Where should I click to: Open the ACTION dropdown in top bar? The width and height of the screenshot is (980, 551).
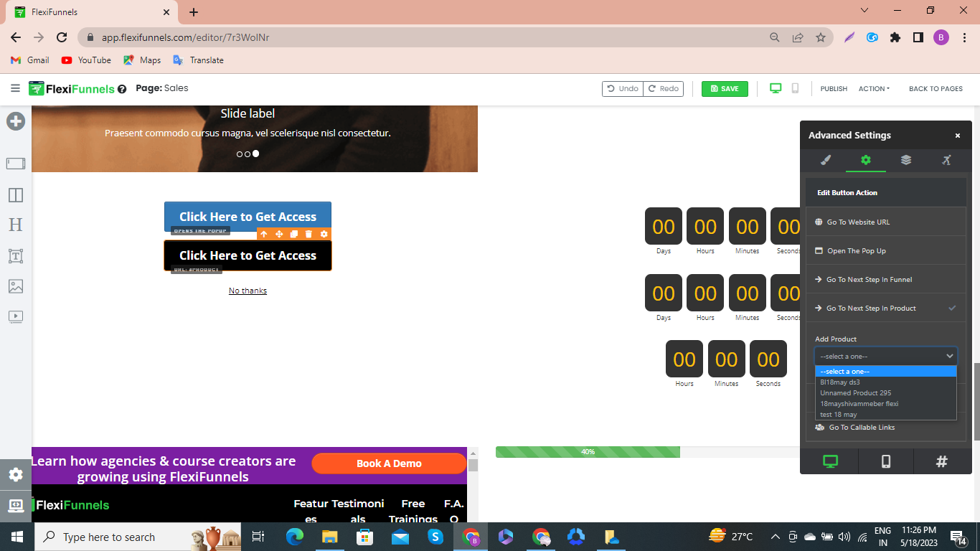[874, 88]
